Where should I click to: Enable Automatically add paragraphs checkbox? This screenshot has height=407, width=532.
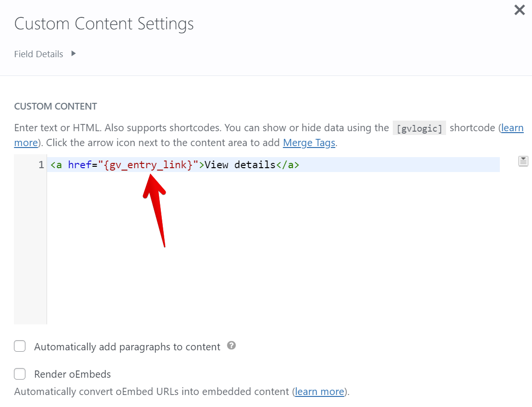point(20,346)
